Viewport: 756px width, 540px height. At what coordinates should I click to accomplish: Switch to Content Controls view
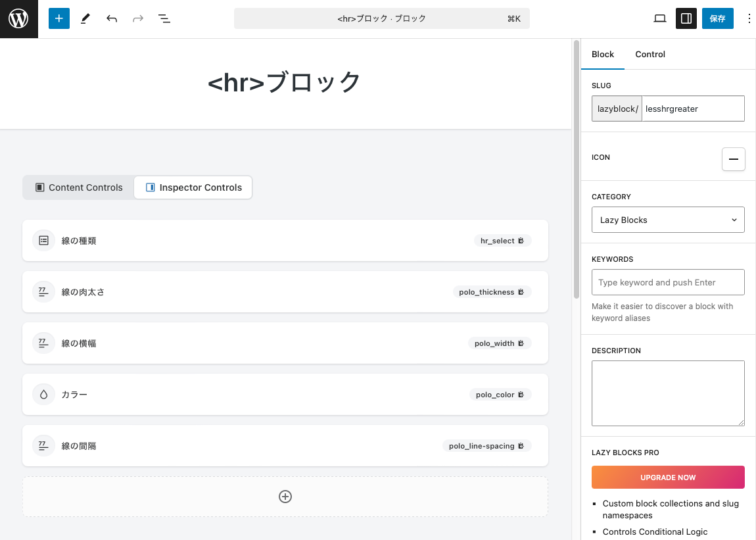point(79,187)
